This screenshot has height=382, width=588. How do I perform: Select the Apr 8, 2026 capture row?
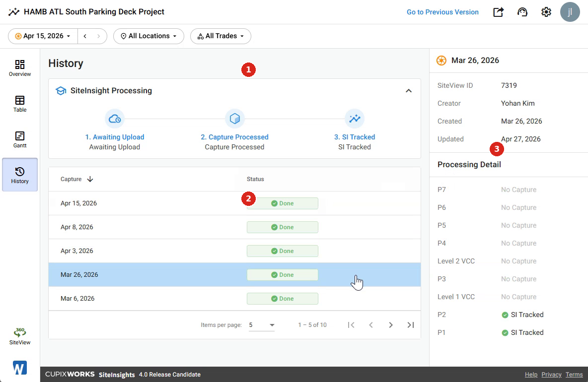tap(235, 227)
